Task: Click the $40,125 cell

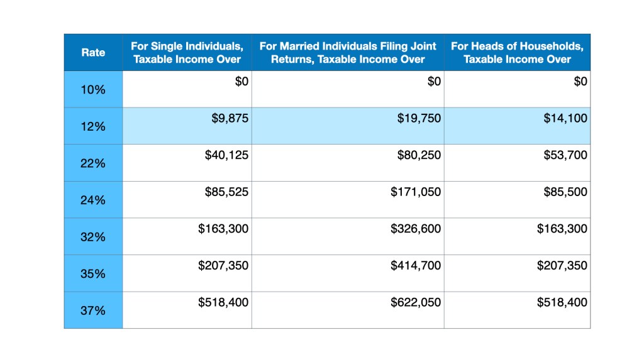Action: [227, 155]
